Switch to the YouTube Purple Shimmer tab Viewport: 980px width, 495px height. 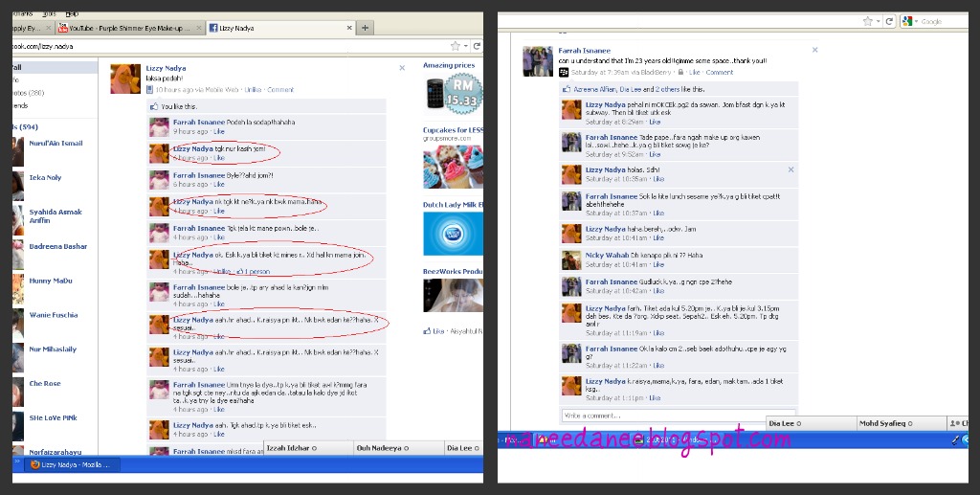pyautogui.click(x=130, y=28)
